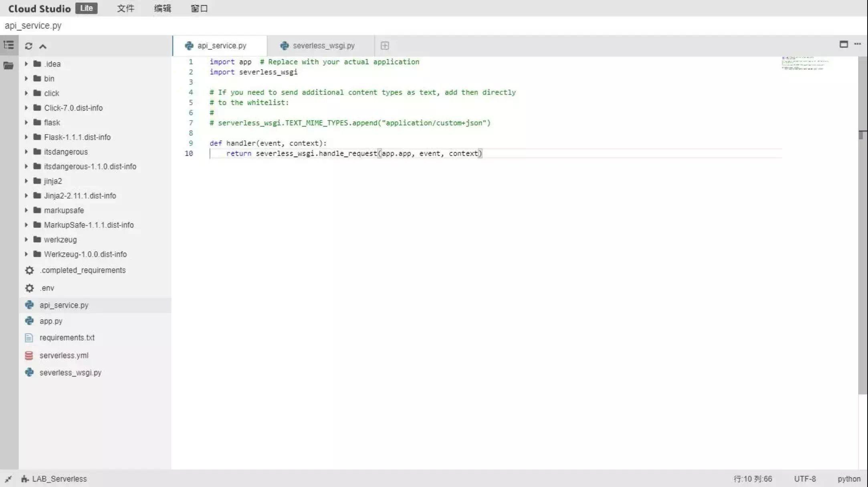Click the LAB_Serverless workspace icon
The image size is (868, 487).
point(25,479)
